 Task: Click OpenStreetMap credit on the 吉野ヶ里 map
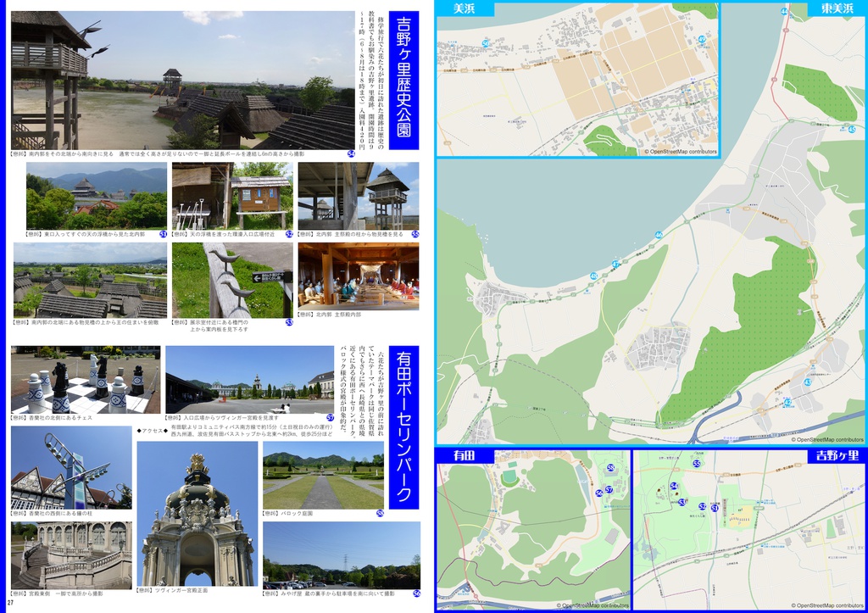coord(827,605)
